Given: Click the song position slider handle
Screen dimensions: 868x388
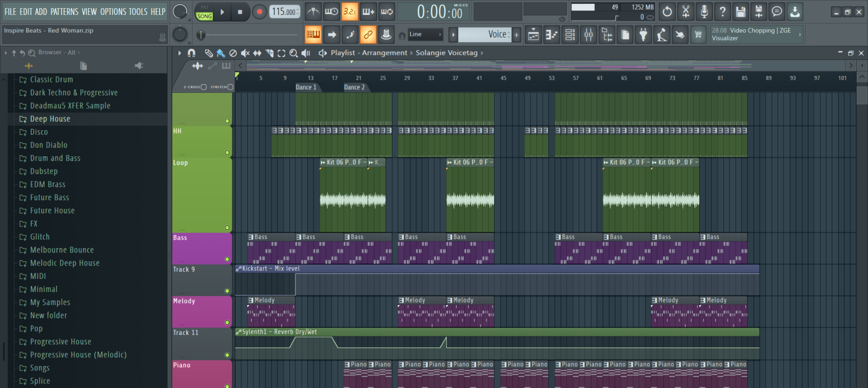Looking at the screenshot, I should click(201, 35).
